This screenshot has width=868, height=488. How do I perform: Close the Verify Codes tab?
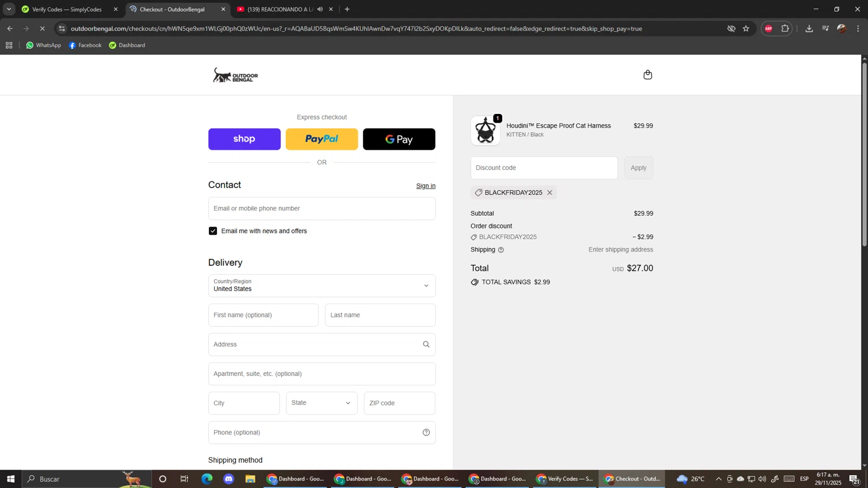[x=116, y=9]
